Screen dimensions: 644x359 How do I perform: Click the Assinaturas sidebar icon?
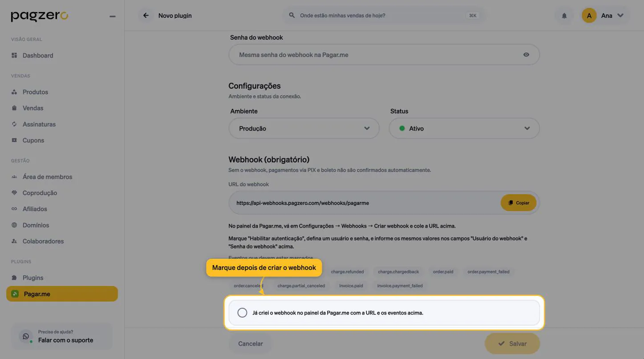(14, 124)
